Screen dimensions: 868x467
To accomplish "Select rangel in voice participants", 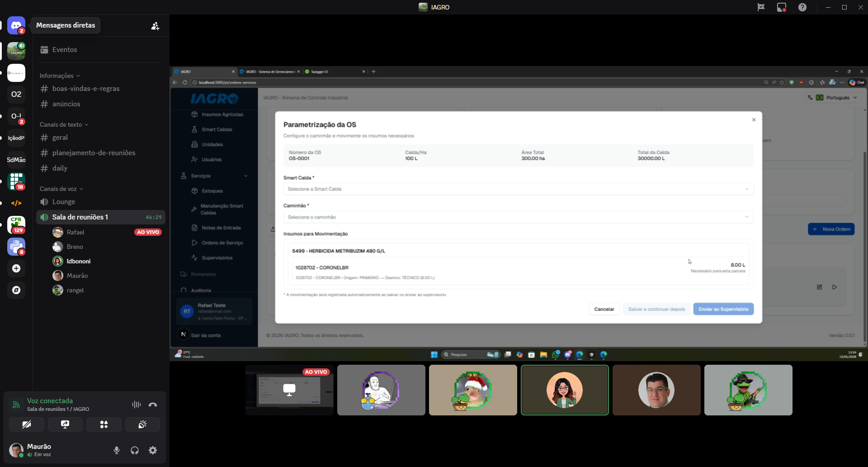I will pyautogui.click(x=107, y=290).
